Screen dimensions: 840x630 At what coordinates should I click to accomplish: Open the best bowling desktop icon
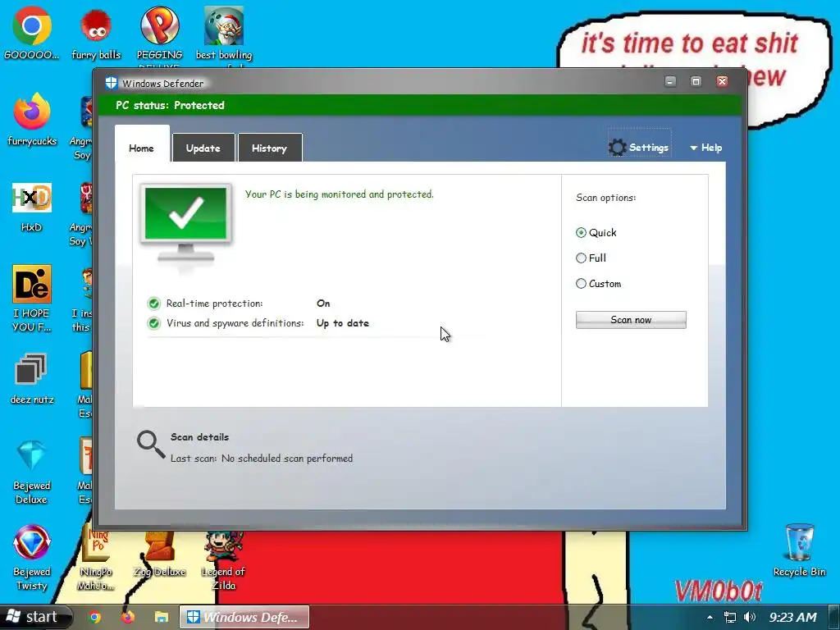click(224, 34)
